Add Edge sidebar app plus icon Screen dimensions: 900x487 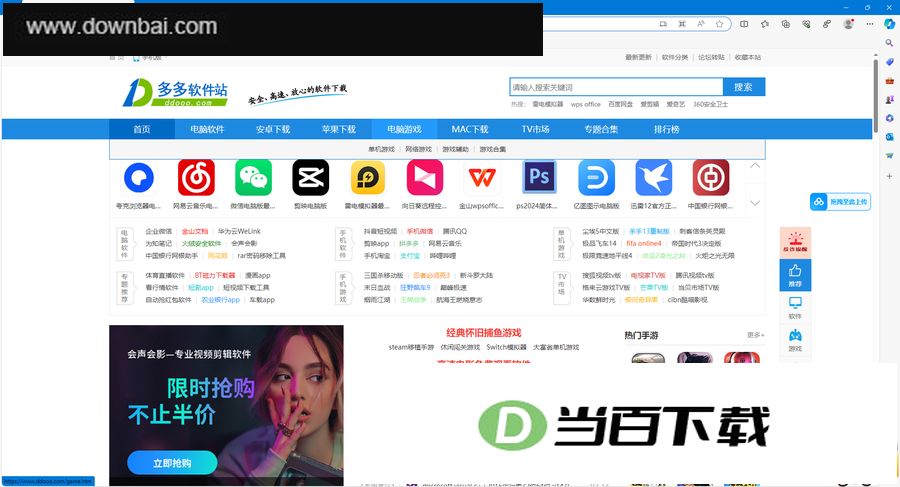click(x=889, y=176)
